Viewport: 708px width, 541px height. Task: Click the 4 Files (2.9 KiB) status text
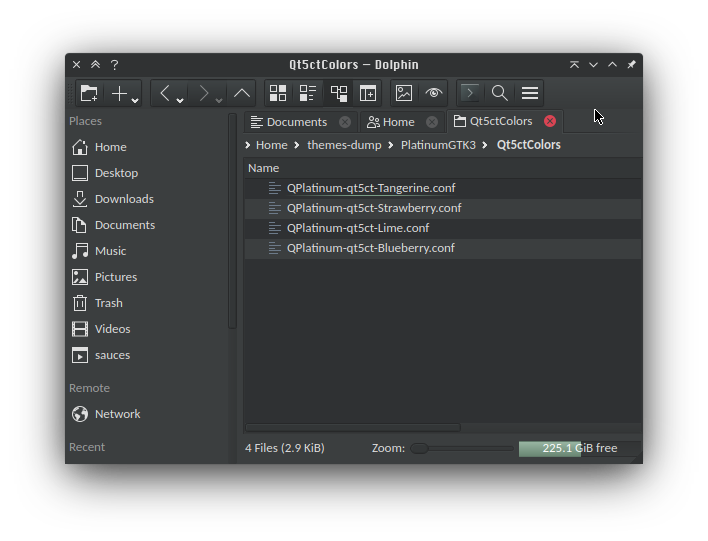coord(284,448)
